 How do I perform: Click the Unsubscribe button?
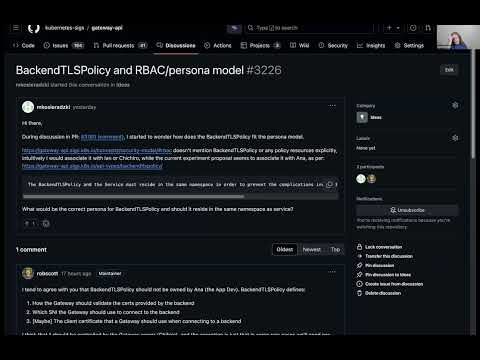coord(407,210)
